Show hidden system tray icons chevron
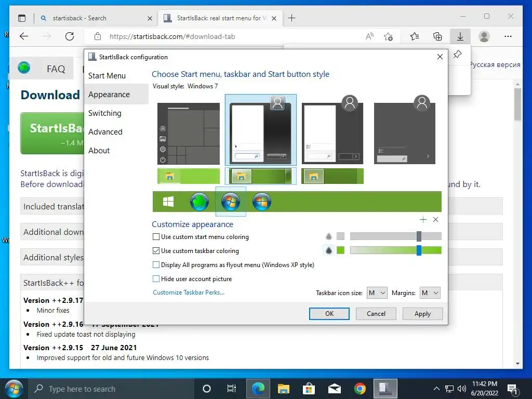 pyautogui.click(x=436, y=389)
